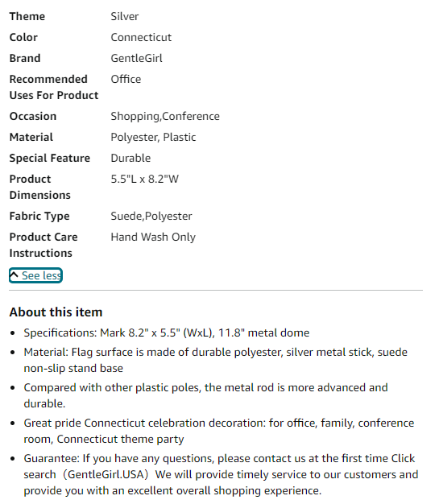Click the Durable special feature value
The width and height of the screenshot is (439, 504).
[130, 158]
